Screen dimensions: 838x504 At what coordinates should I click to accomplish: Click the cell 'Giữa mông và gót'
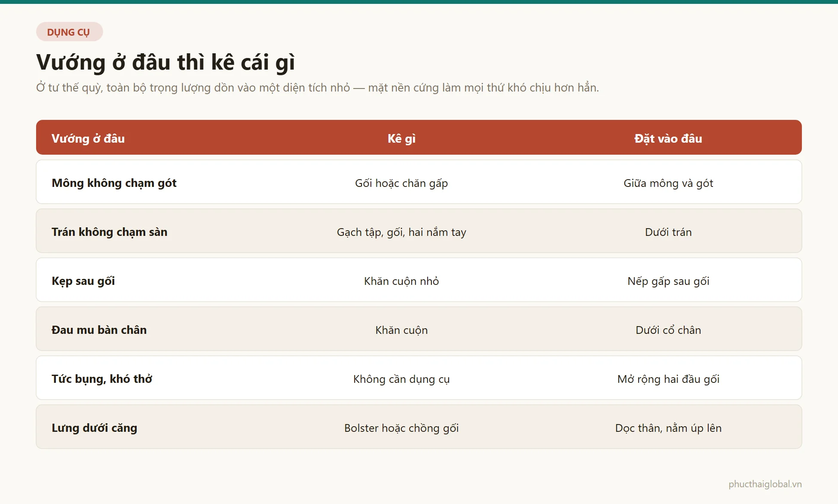click(x=668, y=183)
